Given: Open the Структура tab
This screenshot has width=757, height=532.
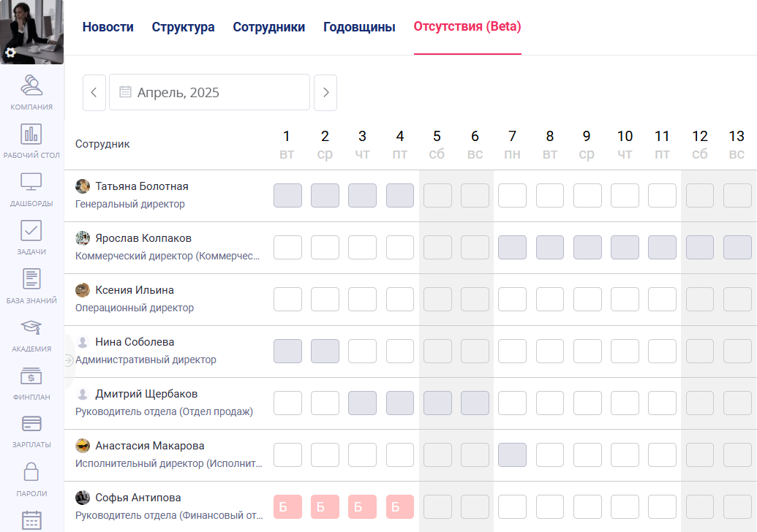Looking at the screenshot, I should click(x=182, y=26).
